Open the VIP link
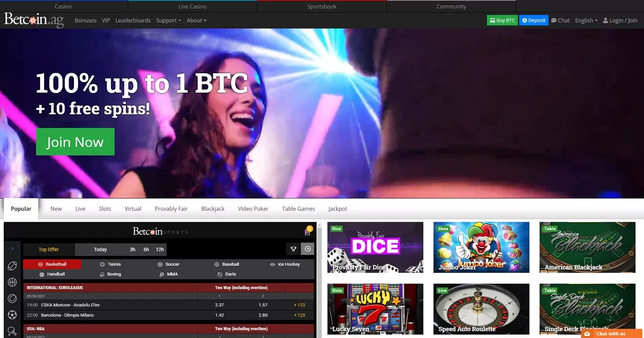 [106, 20]
